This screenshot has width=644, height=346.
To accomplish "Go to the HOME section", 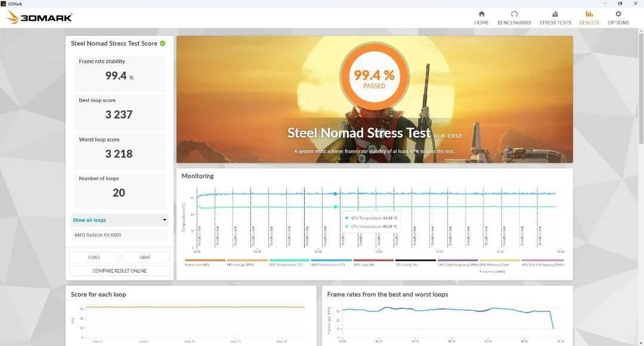I will click(x=481, y=18).
